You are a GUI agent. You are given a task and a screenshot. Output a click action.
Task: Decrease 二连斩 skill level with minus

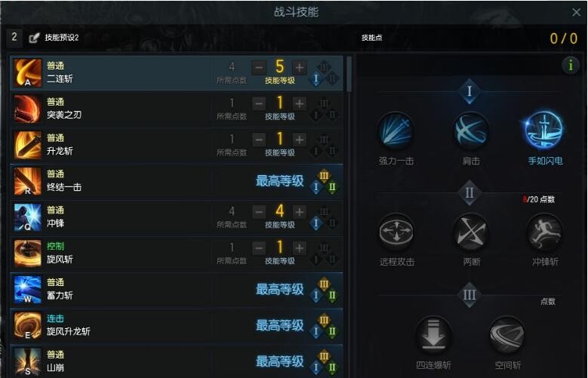pos(259,67)
